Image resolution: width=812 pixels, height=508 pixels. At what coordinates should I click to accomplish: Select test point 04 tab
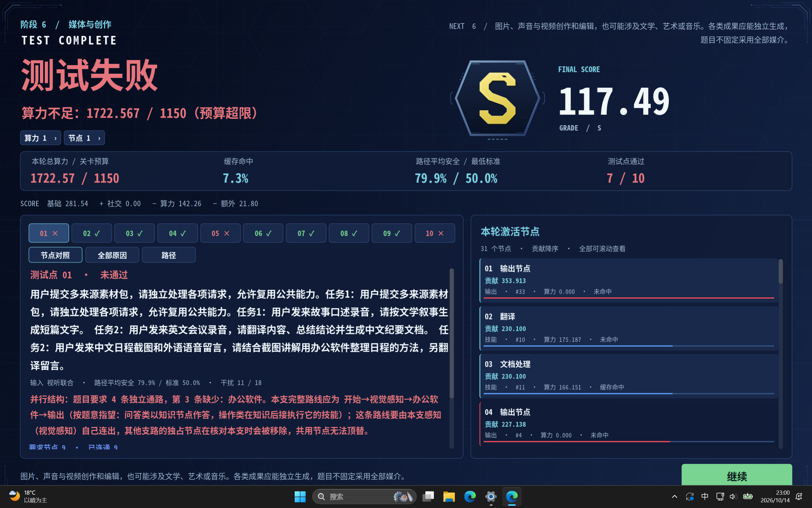tap(178, 233)
